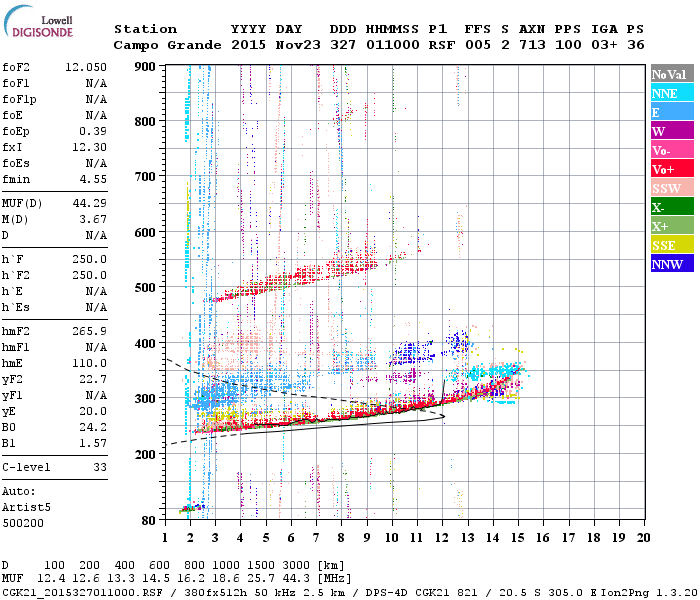Click the time value 011000
The height and width of the screenshot is (600, 700).
point(392,45)
